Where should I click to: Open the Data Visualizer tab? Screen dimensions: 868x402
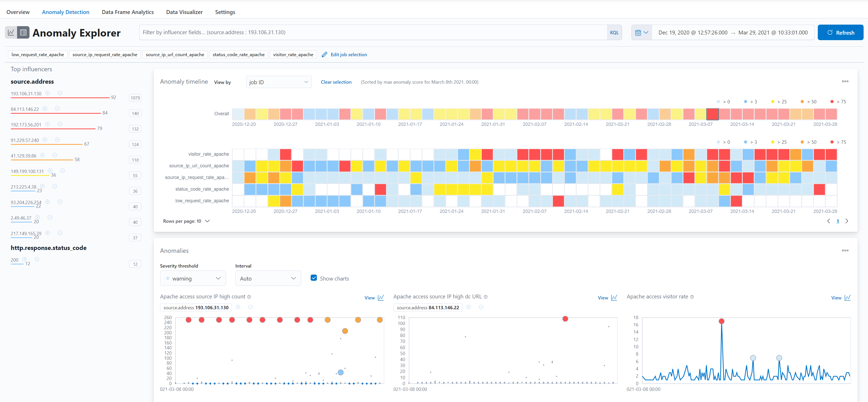tap(184, 12)
